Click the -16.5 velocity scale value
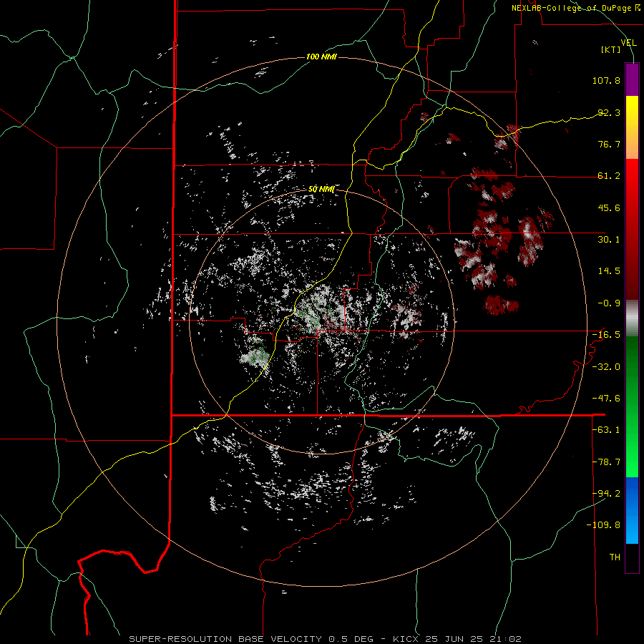Viewport: 644px width, 644px height. (606, 335)
